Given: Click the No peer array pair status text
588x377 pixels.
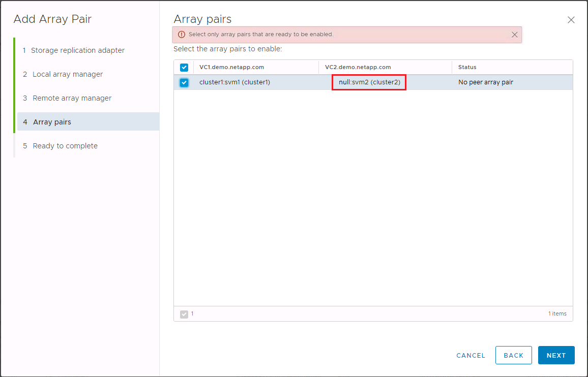Looking at the screenshot, I should pyautogui.click(x=485, y=82).
